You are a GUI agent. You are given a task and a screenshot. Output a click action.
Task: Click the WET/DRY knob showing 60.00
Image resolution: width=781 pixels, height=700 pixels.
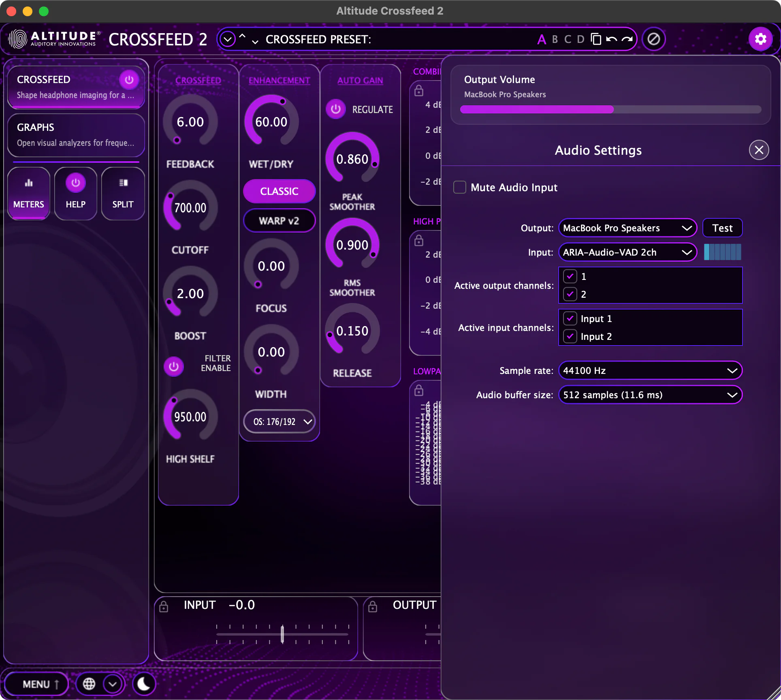[271, 122]
